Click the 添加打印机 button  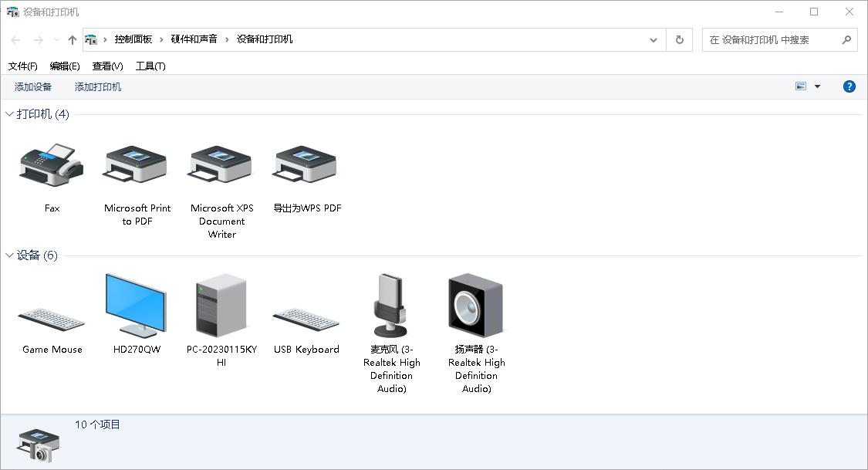(x=98, y=87)
